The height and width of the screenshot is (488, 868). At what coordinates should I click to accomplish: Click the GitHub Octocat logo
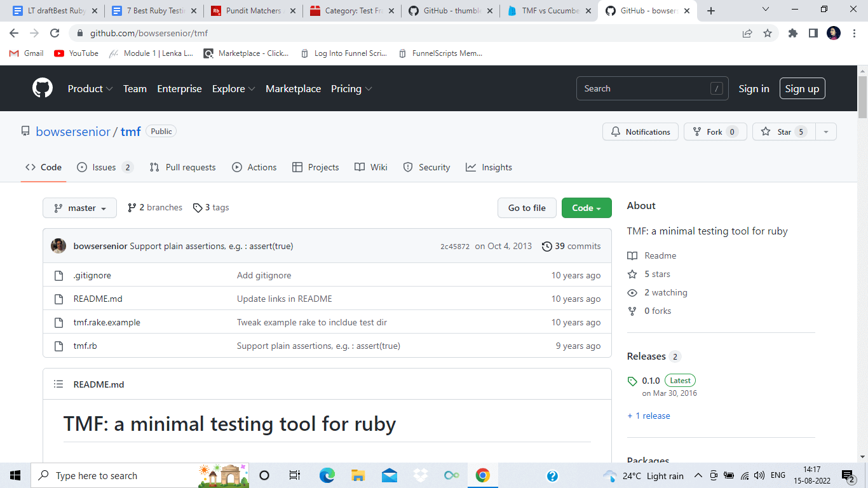point(42,88)
